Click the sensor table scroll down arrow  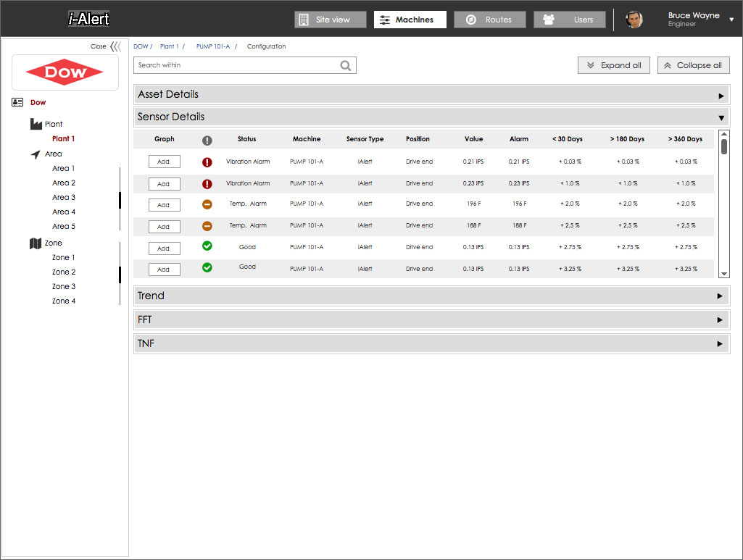[x=723, y=274]
